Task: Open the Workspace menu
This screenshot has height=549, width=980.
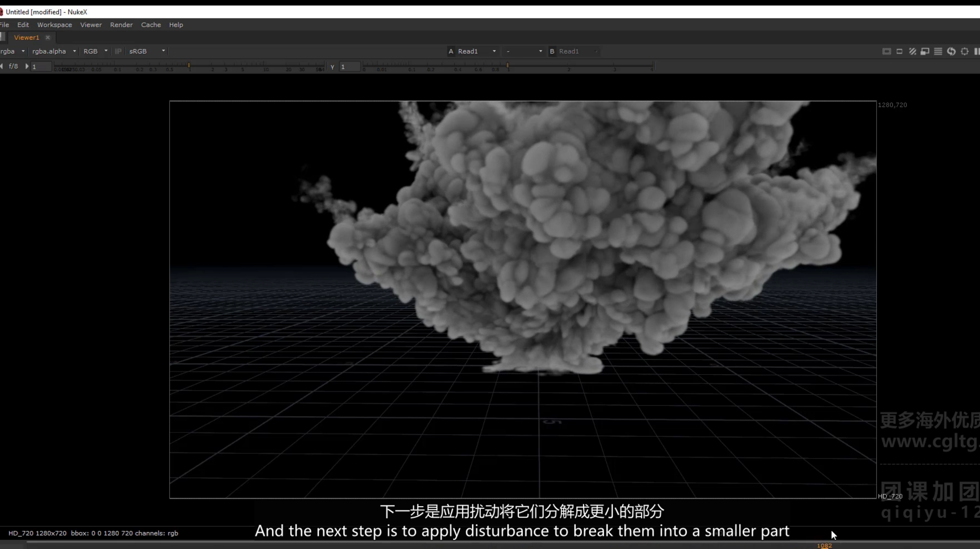Action: click(54, 25)
